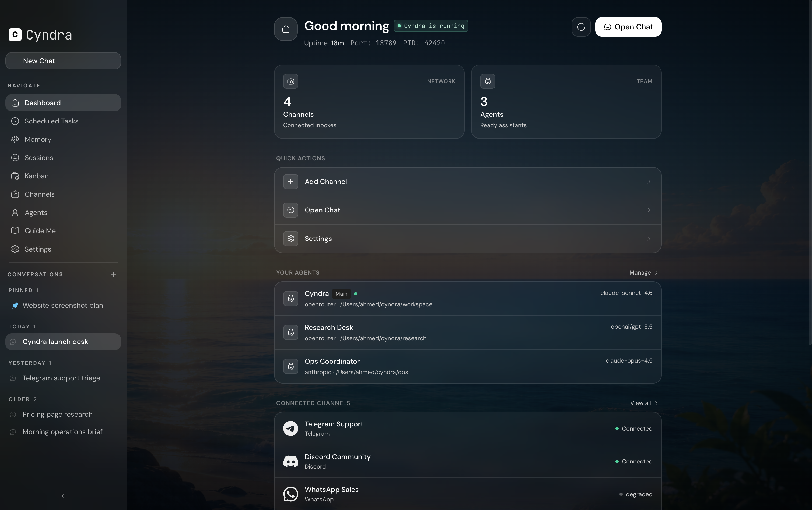Open the Agents page
812x510 pixels.
63,212
